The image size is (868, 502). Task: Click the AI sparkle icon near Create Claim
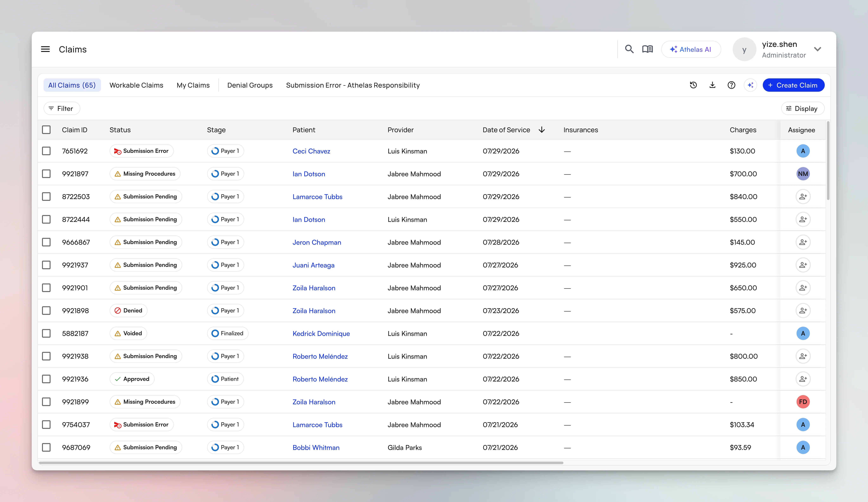pyautogui.click(x=751, y=85)
